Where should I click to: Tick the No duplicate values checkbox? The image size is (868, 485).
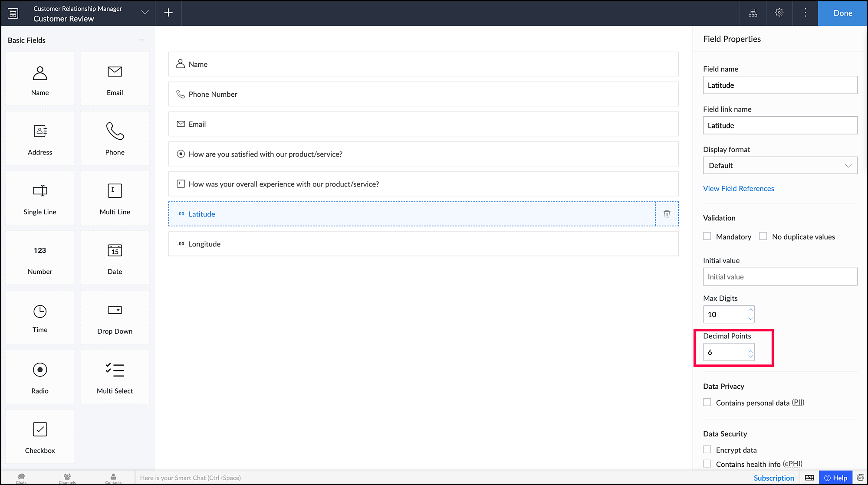click(x=763, y=236)
